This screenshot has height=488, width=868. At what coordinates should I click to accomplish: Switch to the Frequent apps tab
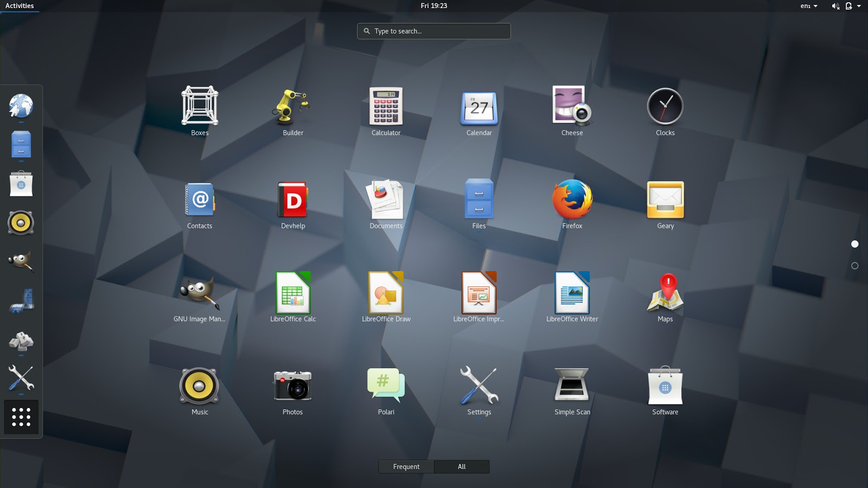click(406, 466)
